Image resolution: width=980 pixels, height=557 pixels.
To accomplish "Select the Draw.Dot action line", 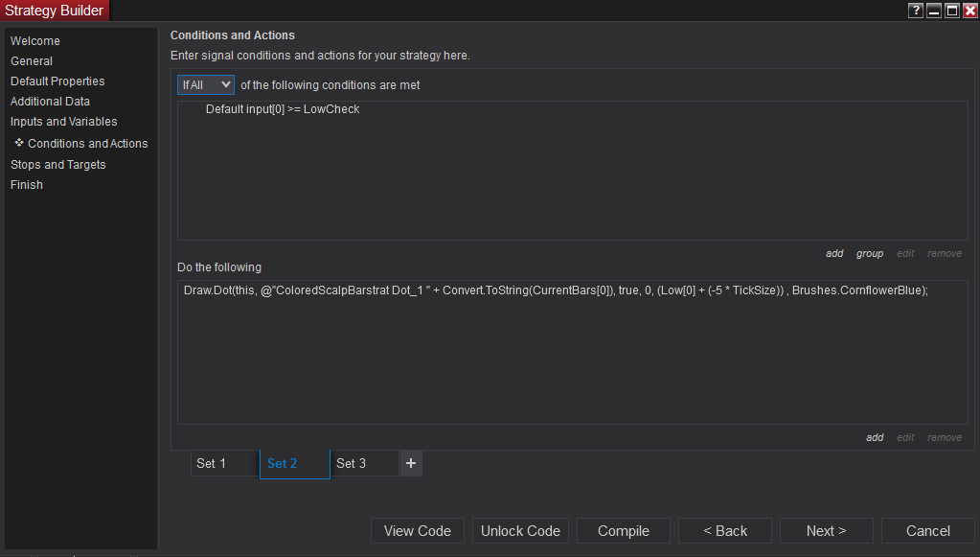I will click(556, 290).
